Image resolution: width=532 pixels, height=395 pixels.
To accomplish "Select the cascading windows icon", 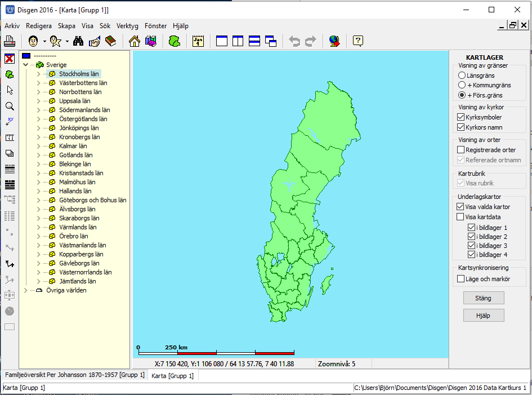I will click(x=271, y=41).
